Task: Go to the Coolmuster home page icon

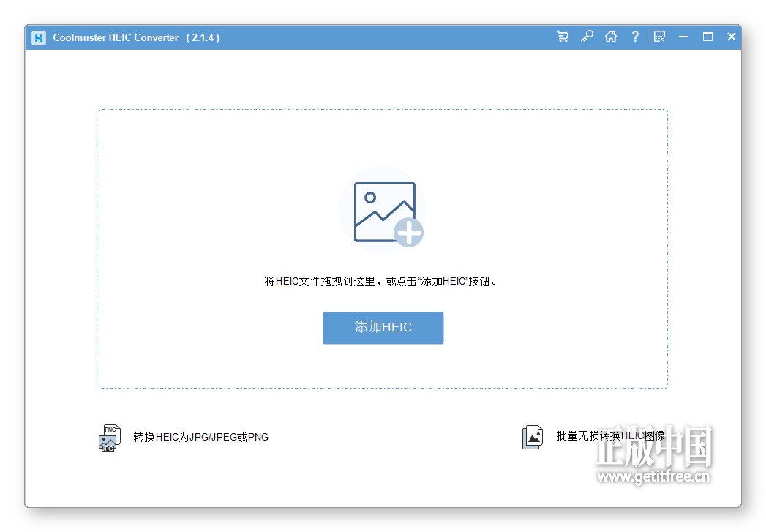Action: coord(611,37)
